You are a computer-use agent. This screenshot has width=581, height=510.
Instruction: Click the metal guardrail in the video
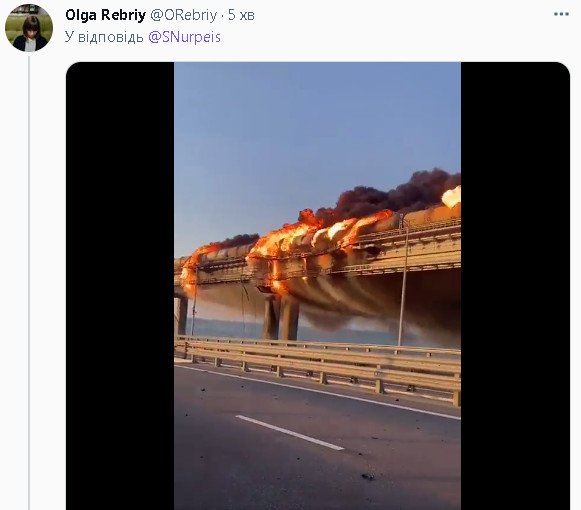click(x=318, y=367)
